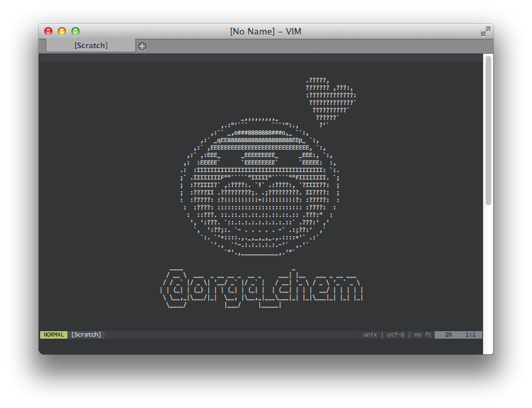Click the @orga_chem ASCII text
Screen dimensions: 532x408
click(x=261, y=289)
